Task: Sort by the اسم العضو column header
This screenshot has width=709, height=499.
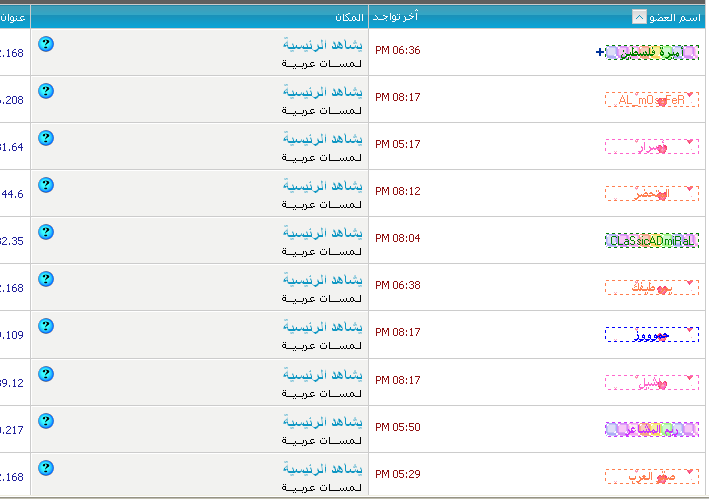Action: click(x=674, y=17)
